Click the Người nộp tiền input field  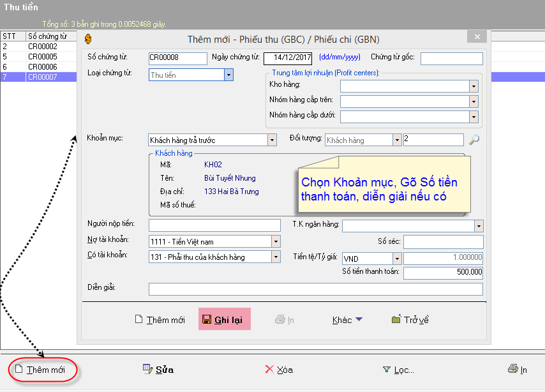[214, 225]
